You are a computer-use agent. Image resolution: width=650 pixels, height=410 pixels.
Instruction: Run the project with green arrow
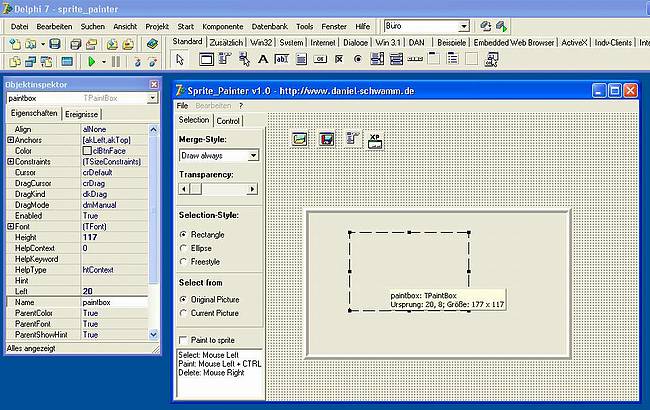[x=92, y=62]
